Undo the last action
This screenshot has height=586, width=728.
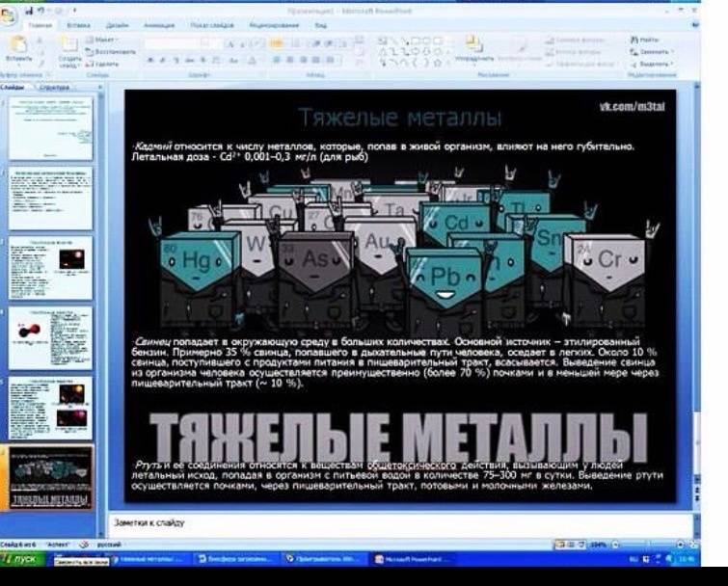tap(40, 11)
